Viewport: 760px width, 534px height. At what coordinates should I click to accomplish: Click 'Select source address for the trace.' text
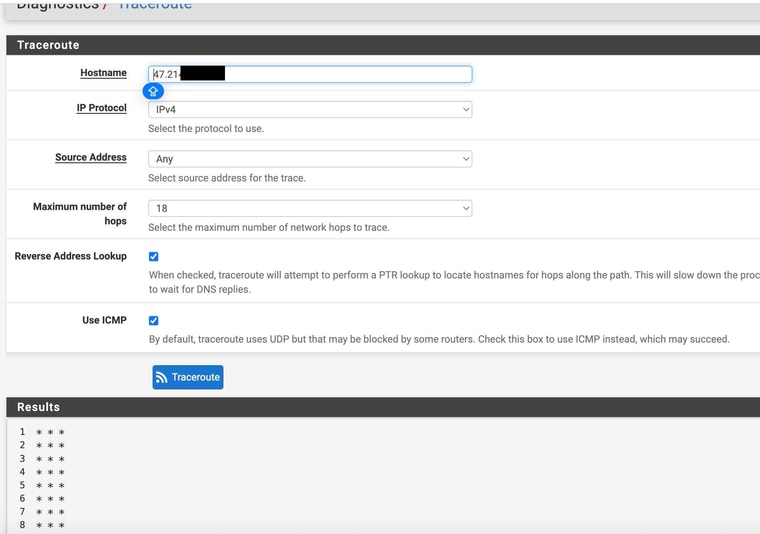click(227, 178)
